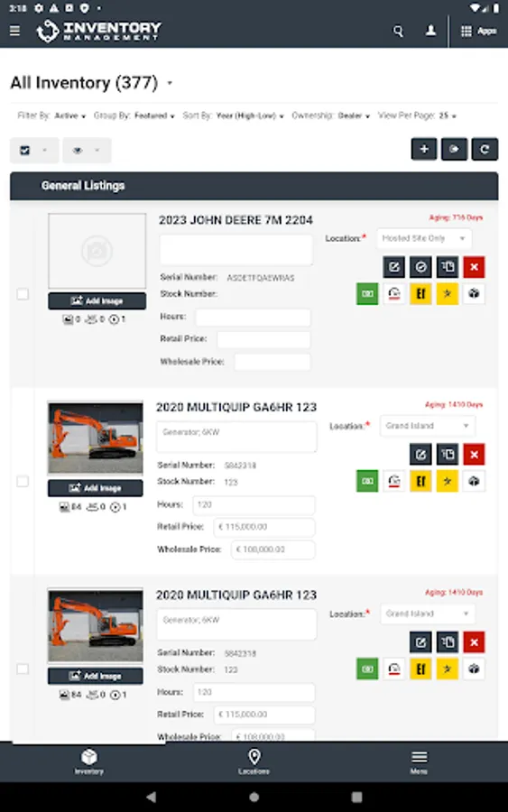The width and height of the screenshot is (508, 812).
Task: Click green money icon on first Multiquip listing
Action: pos(367,481)
